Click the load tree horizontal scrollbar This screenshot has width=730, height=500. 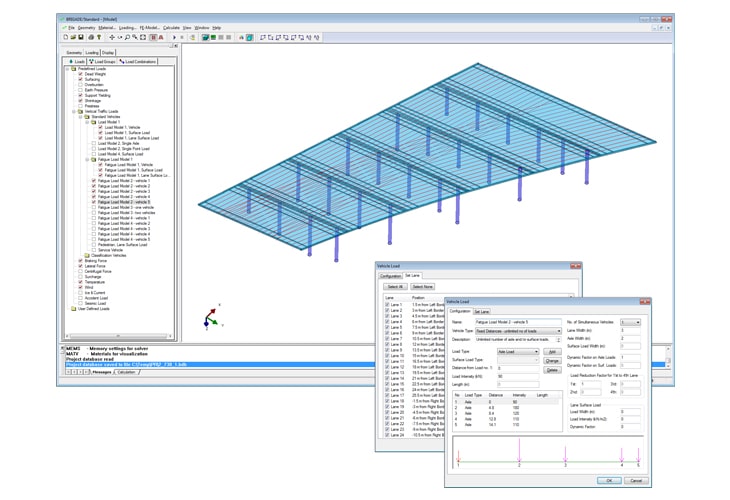119,336
